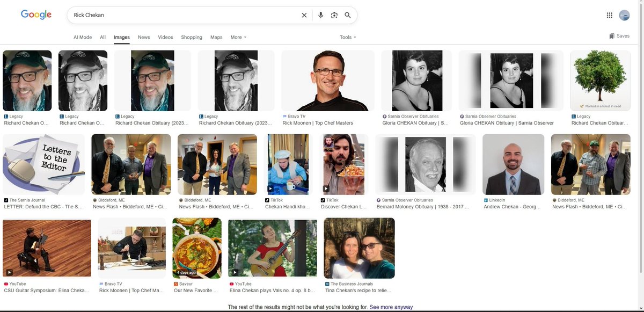Click the Google logo
The width and height of the screenshot is (644, 312).
pyautogui.click(x=36, y=15)
